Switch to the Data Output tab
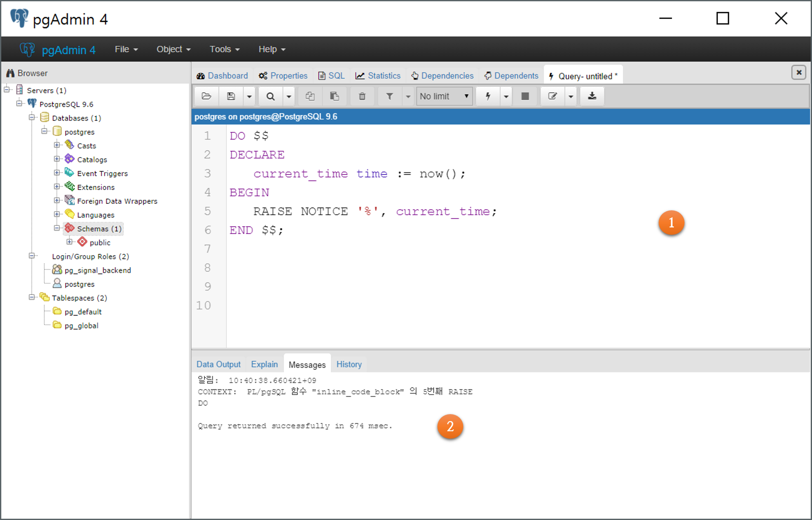 click(218, 364)
